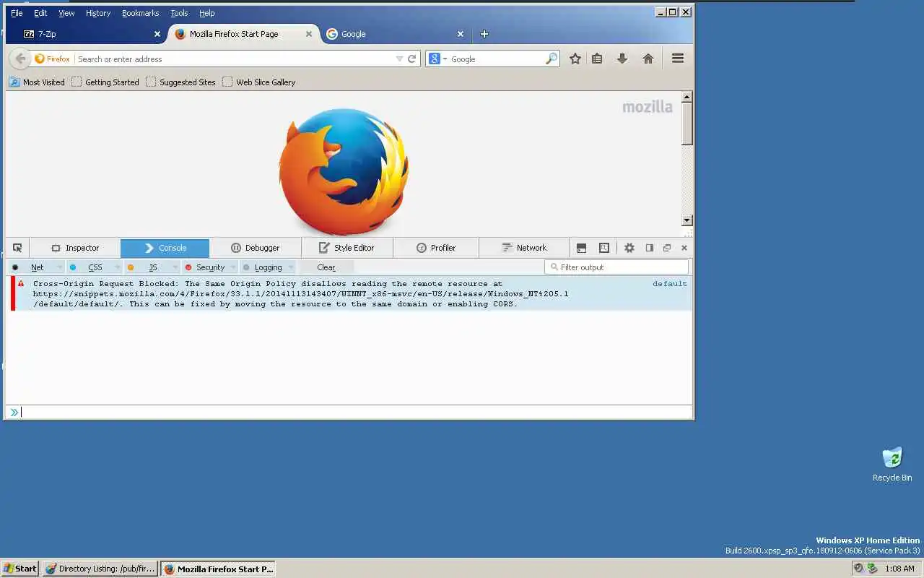The width and height of the screenshot is (924, 578).
Task: Switch to Directory Listing taskbar window
Action: pos(100,569)
